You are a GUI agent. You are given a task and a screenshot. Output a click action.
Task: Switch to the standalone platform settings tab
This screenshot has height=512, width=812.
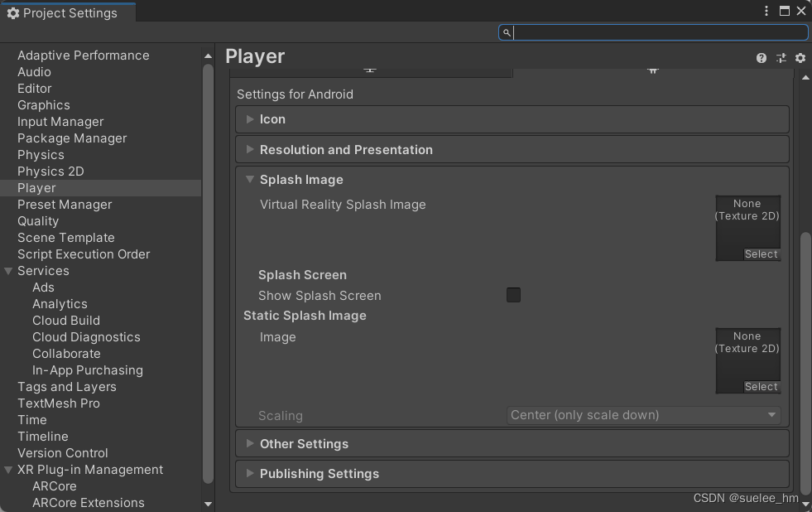click(x=370, y=71)
